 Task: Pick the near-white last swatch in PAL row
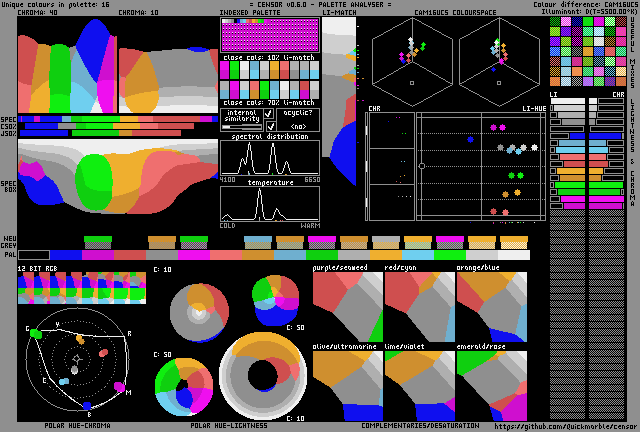pos(514,255)
